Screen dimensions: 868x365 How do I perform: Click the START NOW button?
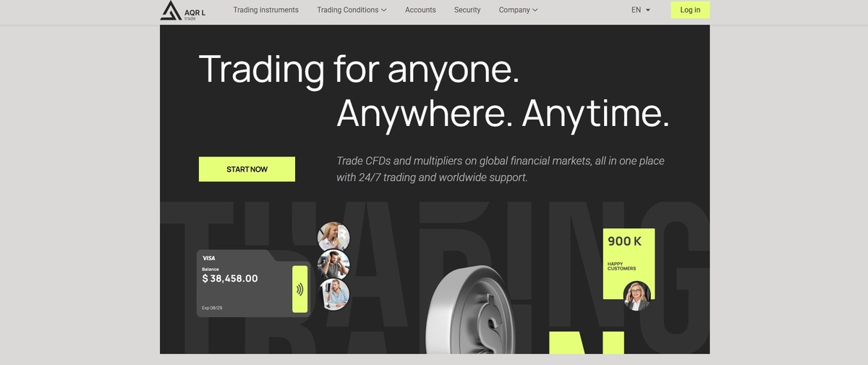point(247,169)
